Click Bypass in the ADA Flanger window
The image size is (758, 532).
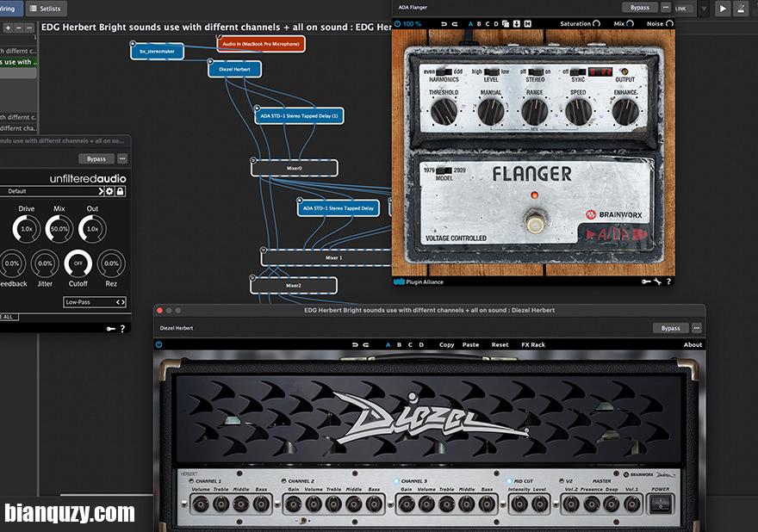click(x=639, y=7)
